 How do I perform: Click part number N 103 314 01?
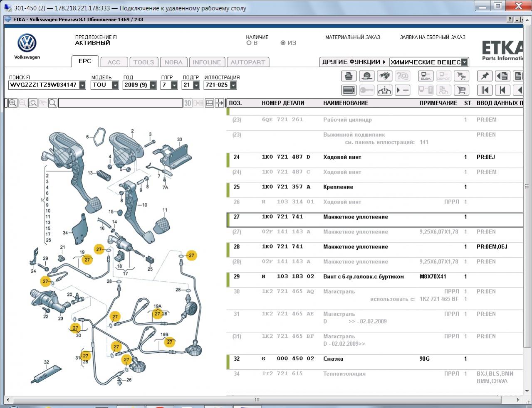(288, 202)
